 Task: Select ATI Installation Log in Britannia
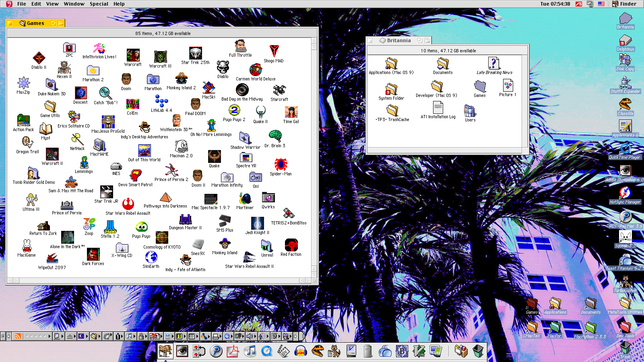coord(438,107)
